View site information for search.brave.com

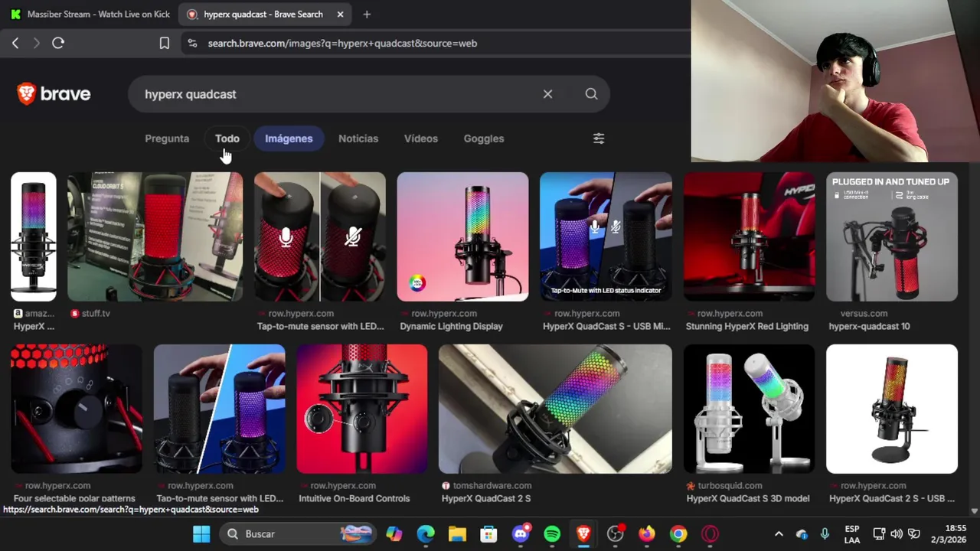click(191, 44)
